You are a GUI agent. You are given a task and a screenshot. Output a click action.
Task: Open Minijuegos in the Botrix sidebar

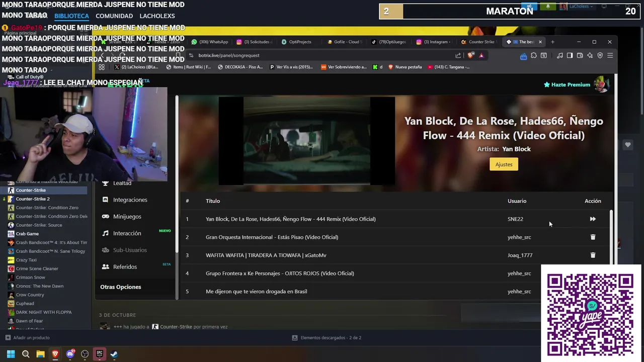pos(127,216)
